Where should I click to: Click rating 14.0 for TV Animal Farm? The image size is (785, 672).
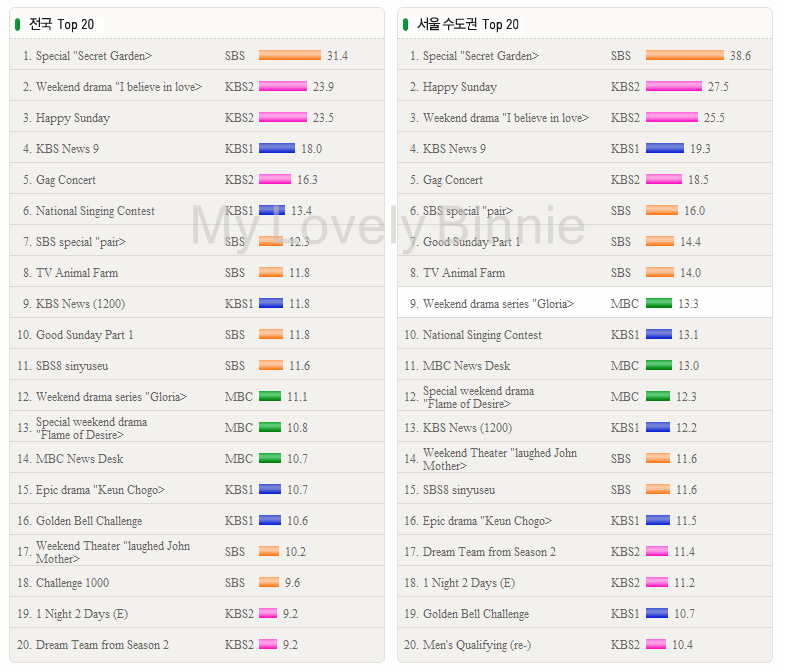[x=690, y=273]
